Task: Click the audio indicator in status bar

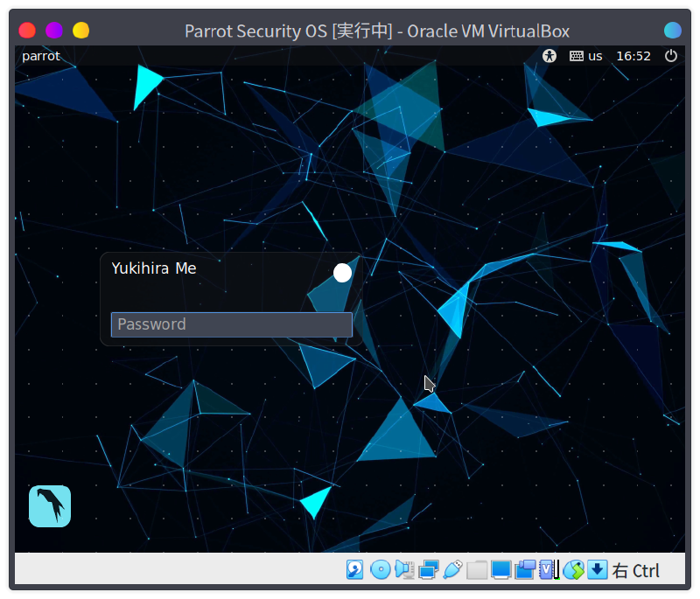Action: (403, 570)
